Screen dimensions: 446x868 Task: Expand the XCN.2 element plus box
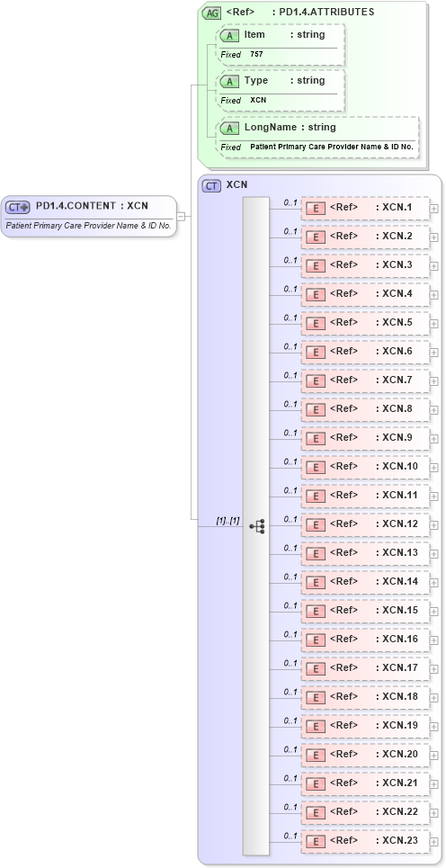pyautogui.click(x=433, y=237)
